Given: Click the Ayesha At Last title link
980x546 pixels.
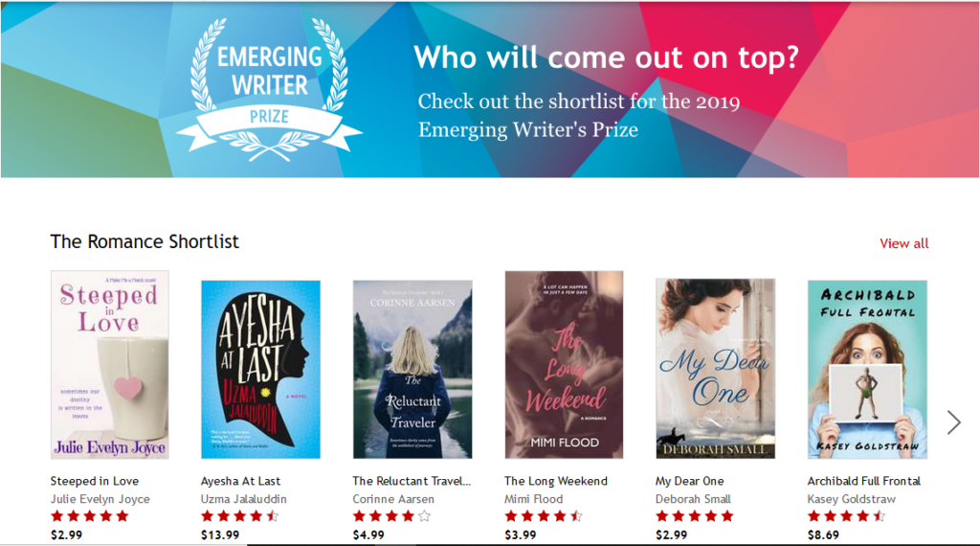Looking at the screenshot, I should (240, 481).
